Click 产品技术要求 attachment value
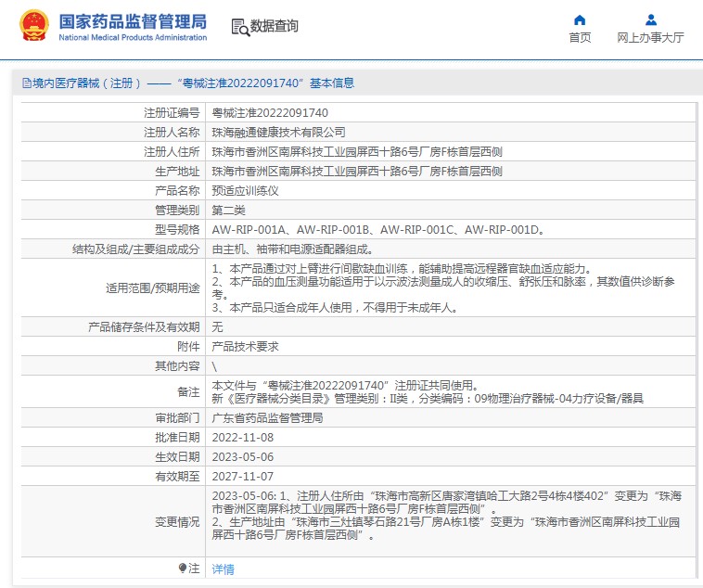 coord(245,347)
